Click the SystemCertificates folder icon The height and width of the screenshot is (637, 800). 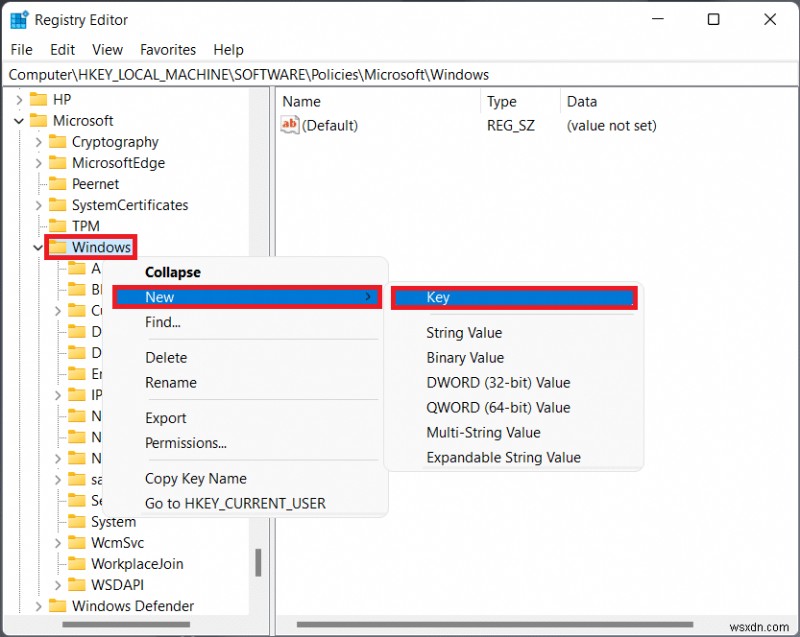tap(58, 205)
